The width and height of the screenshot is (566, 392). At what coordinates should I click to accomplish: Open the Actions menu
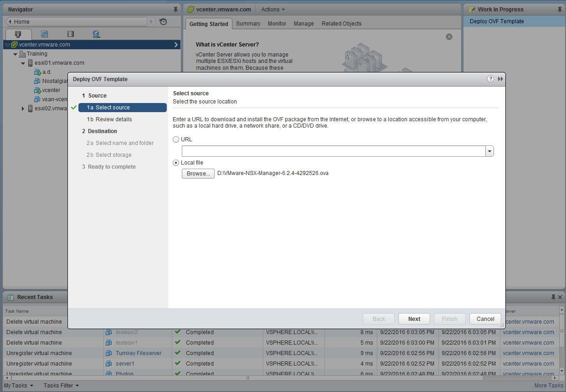272,9
